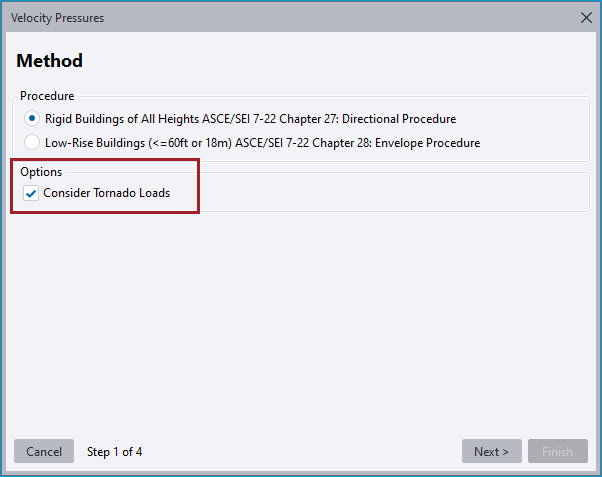Click the greyed-out Finish button
602x477 pixels.
point(557,451)
